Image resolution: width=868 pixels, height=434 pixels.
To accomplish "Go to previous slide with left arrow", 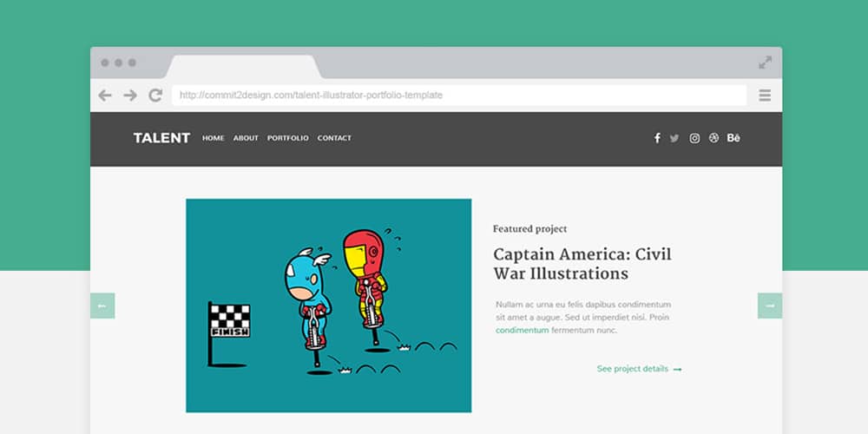I will tap(102, 306).
